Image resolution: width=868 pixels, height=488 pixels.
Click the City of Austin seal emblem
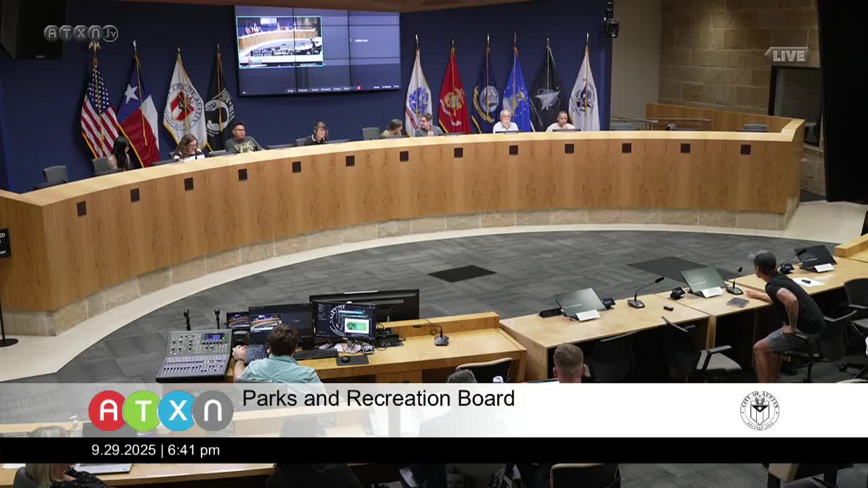pos(759,409)
